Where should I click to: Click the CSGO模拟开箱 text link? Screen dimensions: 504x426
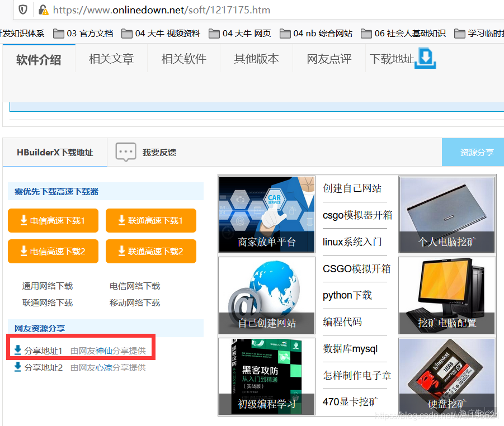coord(357,268)
